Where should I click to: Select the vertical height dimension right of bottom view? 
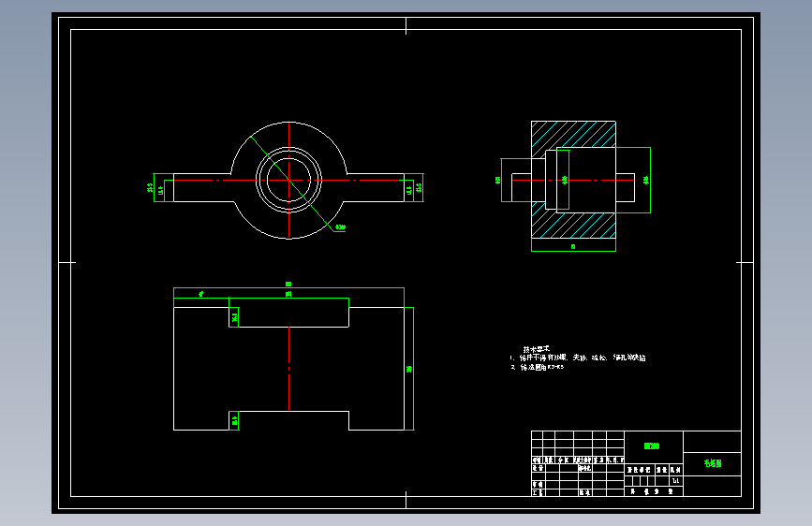[x=409, y=369]
